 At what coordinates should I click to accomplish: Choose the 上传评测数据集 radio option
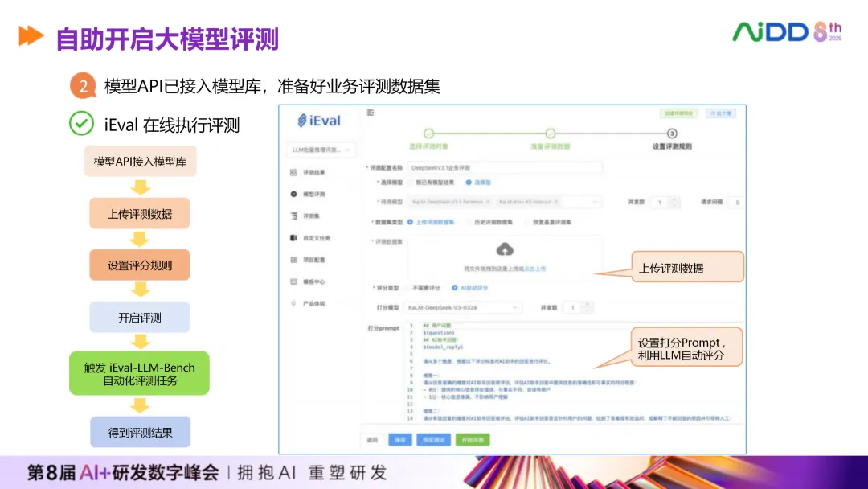click(x=431, y=222)
